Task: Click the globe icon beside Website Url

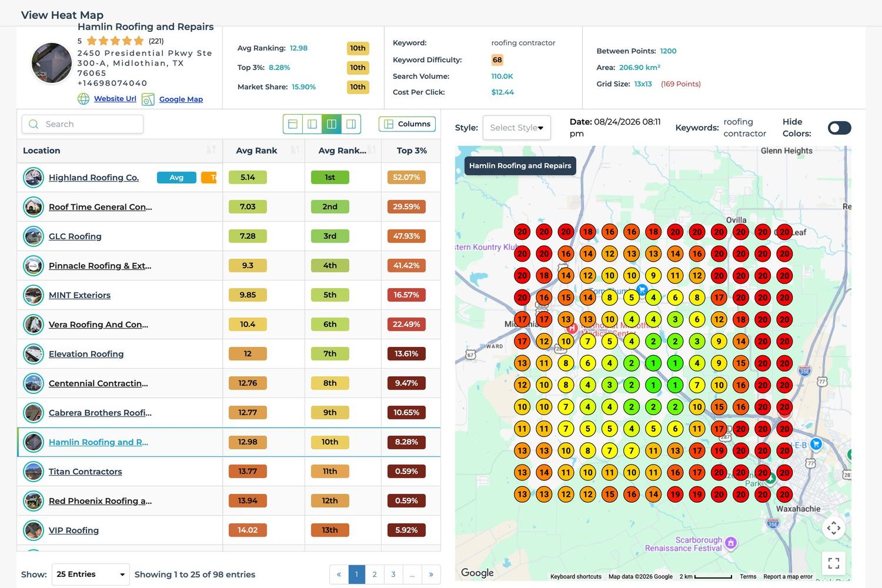Action: click(x=83, y=99)
